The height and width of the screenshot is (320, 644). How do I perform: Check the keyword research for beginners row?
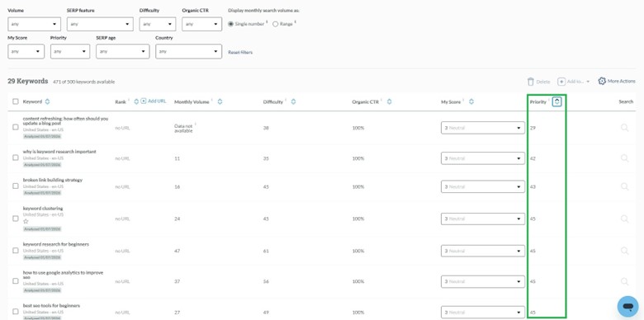click(16, 250)
